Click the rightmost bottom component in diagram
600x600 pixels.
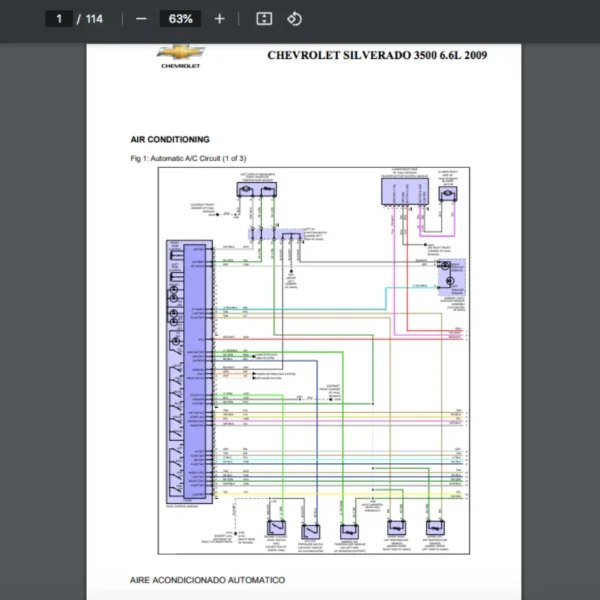[434, 528]
